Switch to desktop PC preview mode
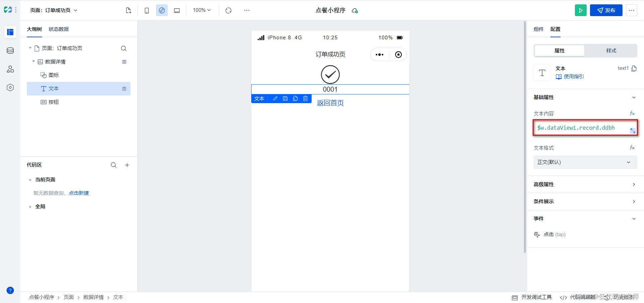 point(177,10)
